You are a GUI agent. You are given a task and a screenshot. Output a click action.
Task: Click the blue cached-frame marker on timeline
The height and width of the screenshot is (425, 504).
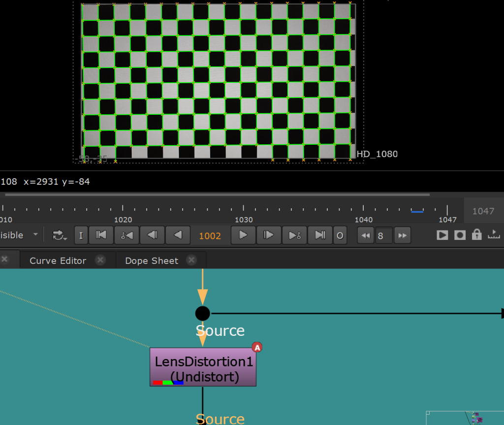[x=417, y=211]
